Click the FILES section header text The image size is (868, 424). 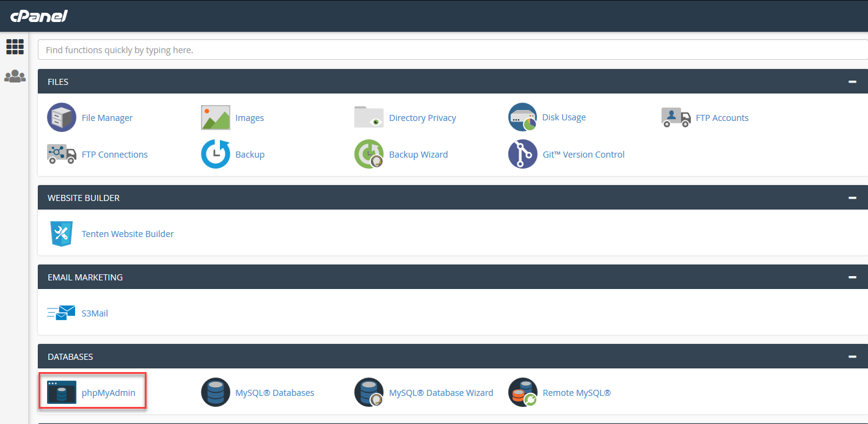[58, 82]
